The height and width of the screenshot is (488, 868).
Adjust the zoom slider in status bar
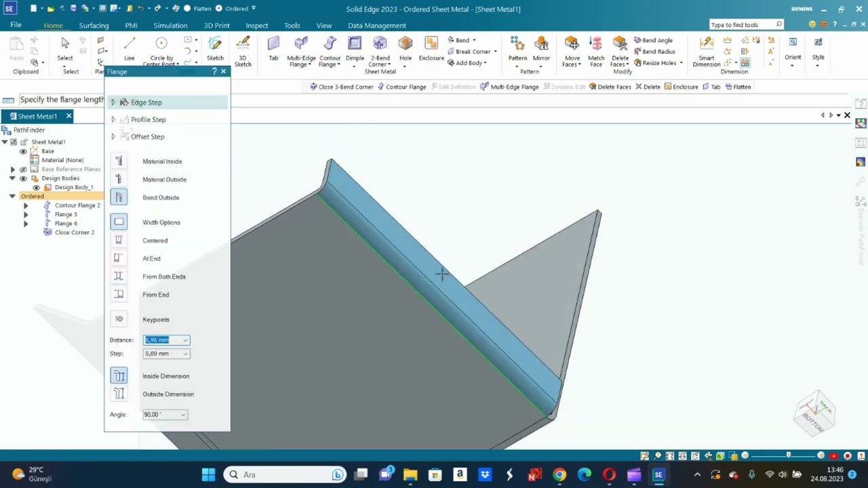(788, 455)
